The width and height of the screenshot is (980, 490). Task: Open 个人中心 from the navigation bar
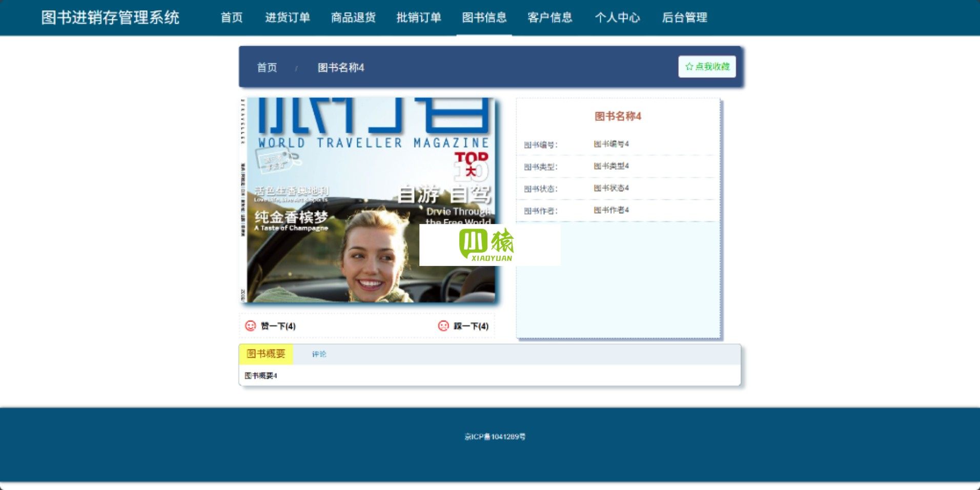coord(617,17)
